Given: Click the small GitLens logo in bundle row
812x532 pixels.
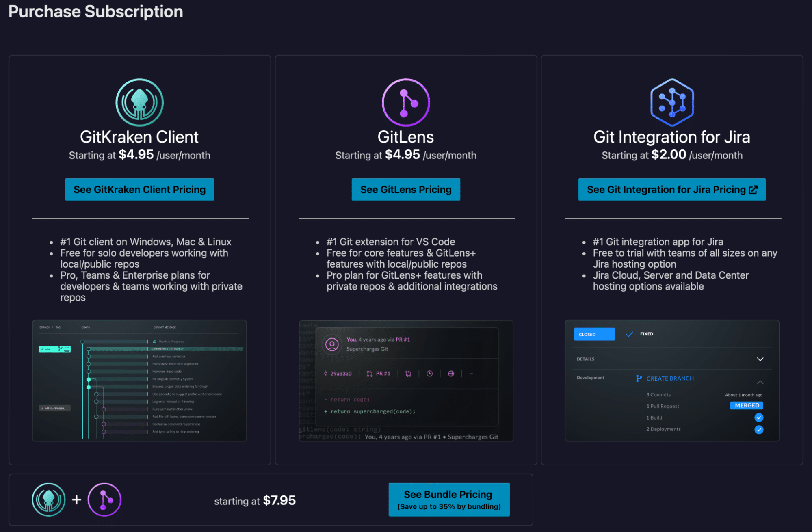Looking at the screenshot, I should [104, 500].
